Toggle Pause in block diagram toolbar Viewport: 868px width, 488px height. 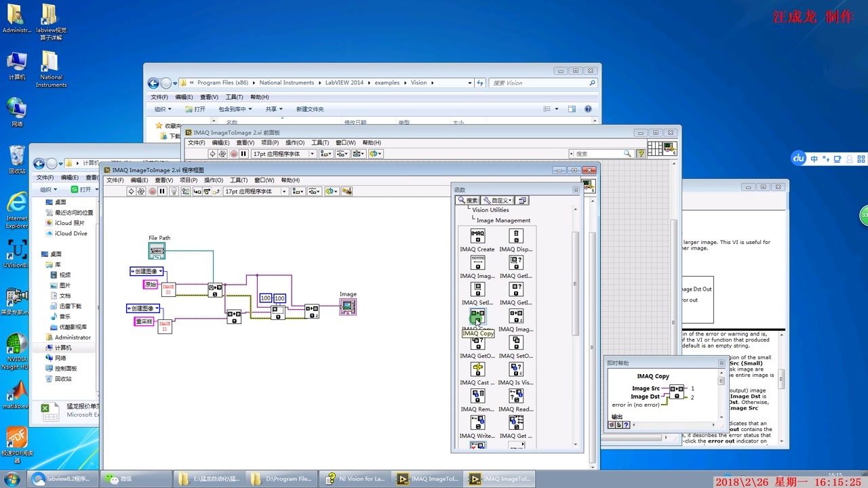click(x=162, y=192)
